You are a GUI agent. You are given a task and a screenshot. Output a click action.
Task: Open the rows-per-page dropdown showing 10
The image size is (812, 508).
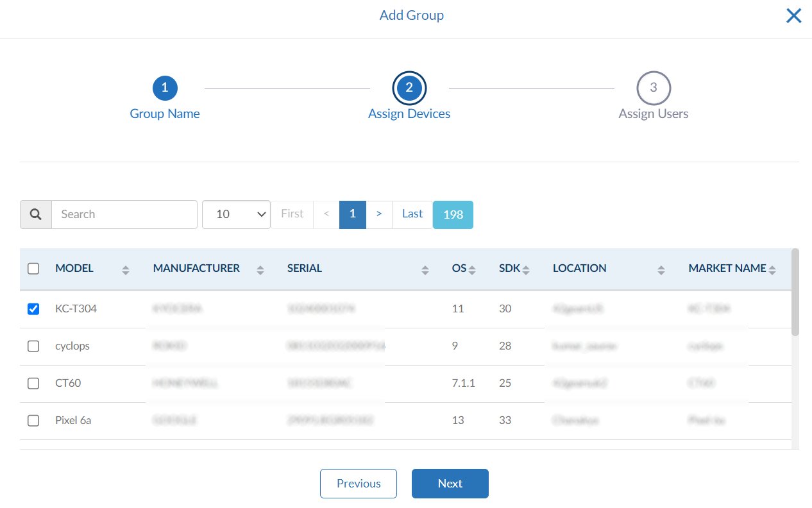coord(236,214)
